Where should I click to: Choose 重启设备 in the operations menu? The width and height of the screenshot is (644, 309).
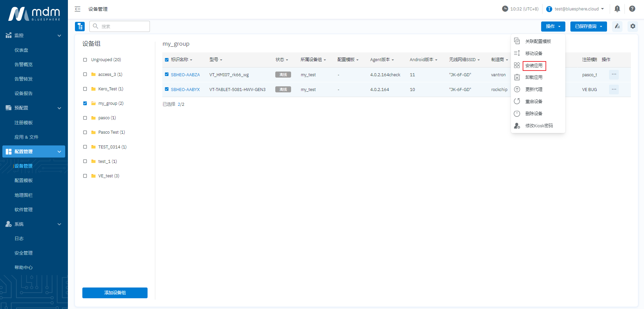(534, 101)
